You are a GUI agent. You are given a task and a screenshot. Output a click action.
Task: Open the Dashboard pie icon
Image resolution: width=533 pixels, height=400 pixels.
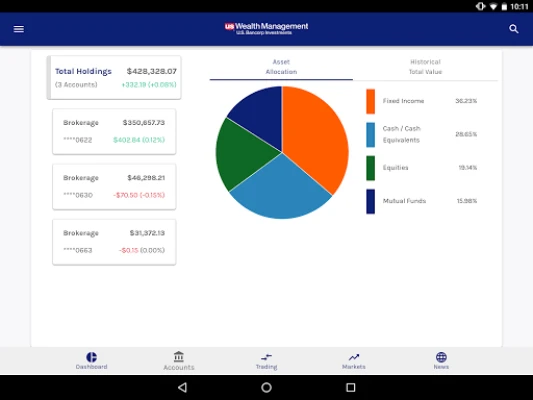(x=91, y=357)
